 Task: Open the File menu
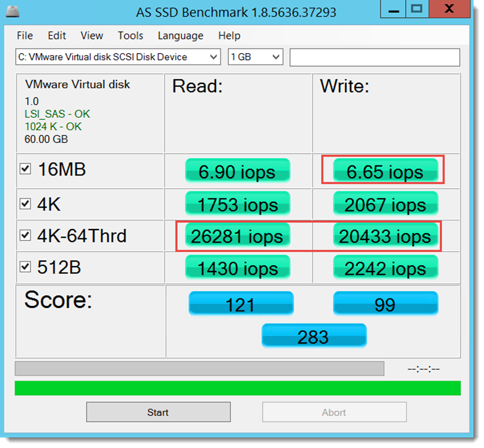tap(25, 36)
